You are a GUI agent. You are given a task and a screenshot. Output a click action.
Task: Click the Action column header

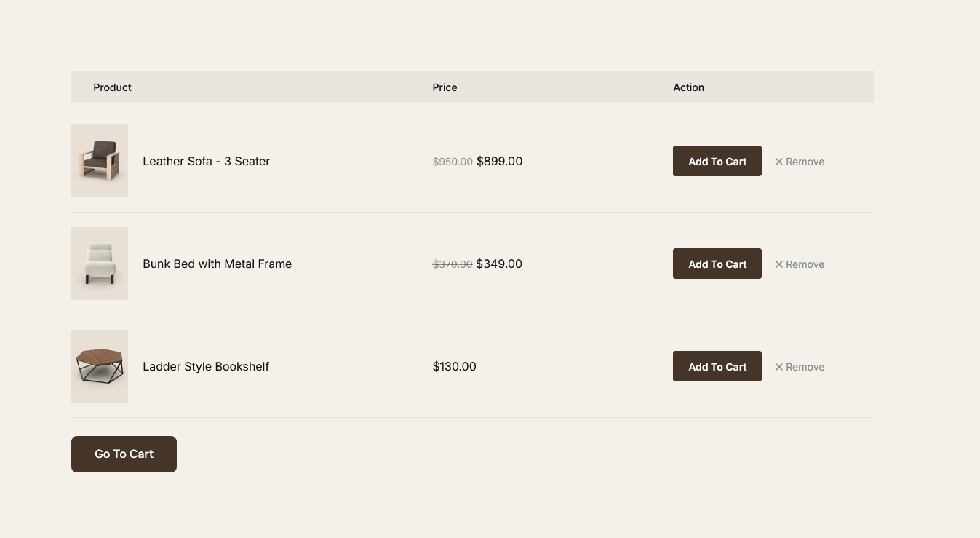tap(688, 87)
